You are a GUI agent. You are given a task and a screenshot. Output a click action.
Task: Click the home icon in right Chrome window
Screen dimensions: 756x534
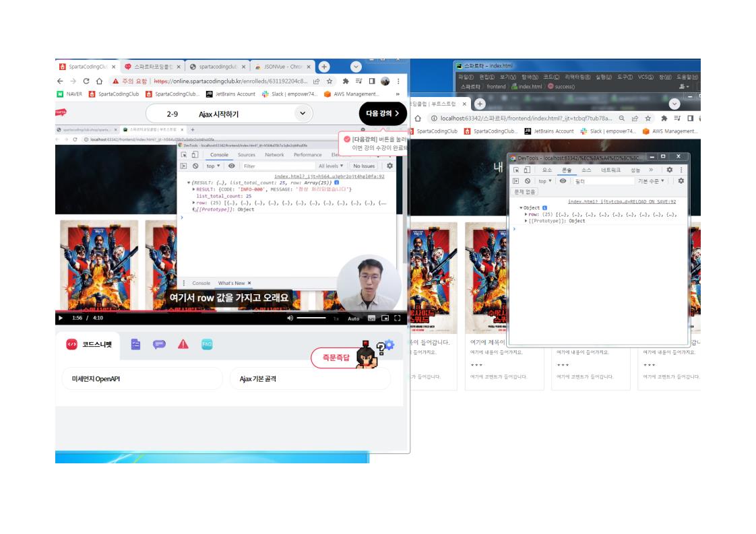418,118
